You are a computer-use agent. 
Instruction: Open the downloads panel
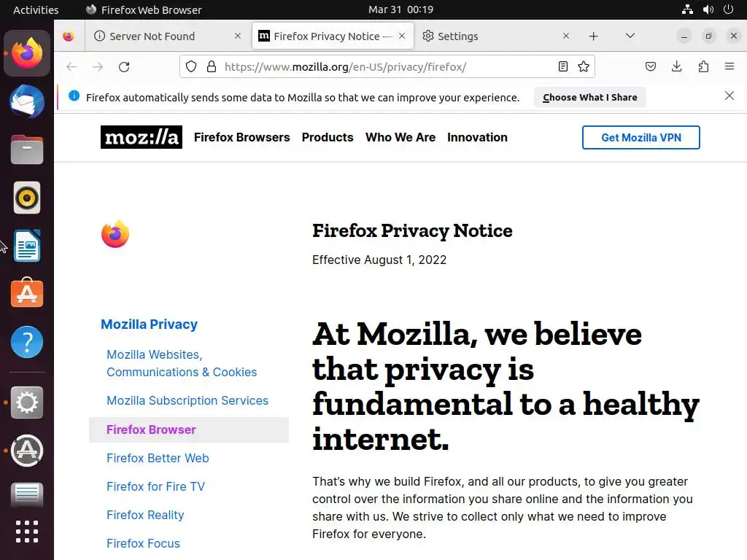pyautogui.click(x=676, y=66)
